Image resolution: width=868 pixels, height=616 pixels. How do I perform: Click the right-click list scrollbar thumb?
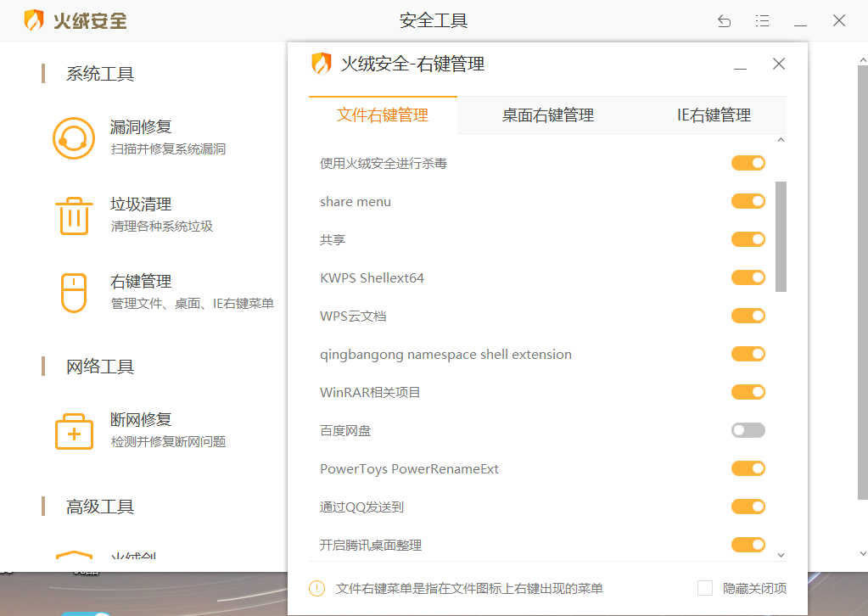point(781,237)
